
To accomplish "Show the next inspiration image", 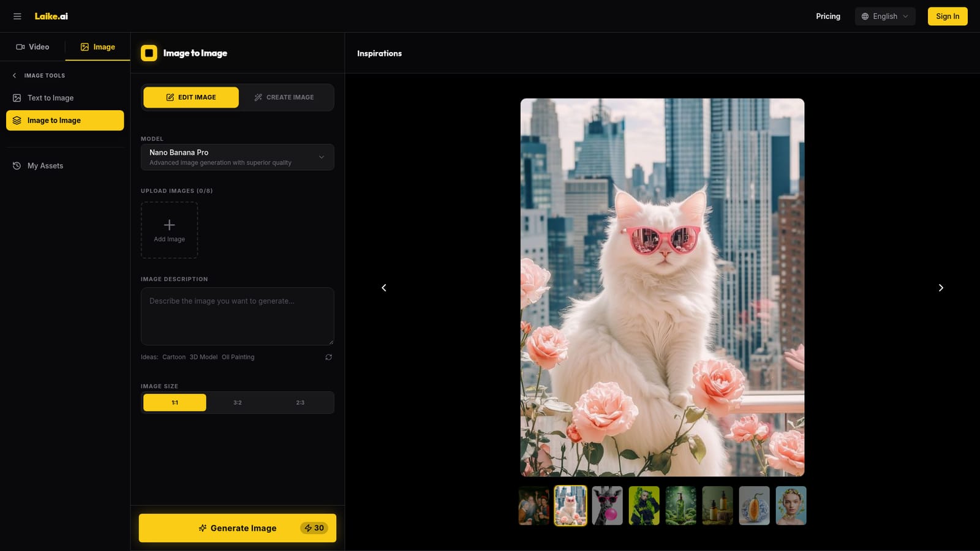I will coord(941,288).
